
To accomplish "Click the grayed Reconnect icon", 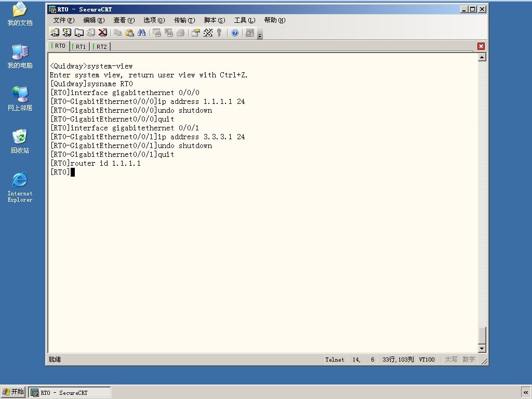I will point(90,33).
